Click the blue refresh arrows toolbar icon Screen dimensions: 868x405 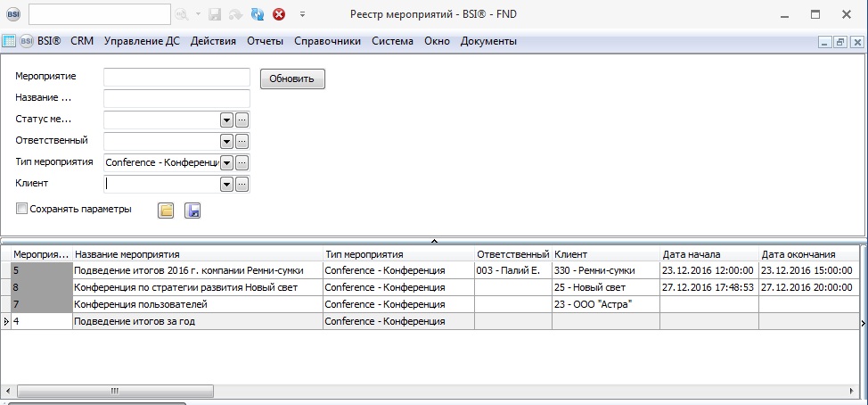tap(258, 14)
